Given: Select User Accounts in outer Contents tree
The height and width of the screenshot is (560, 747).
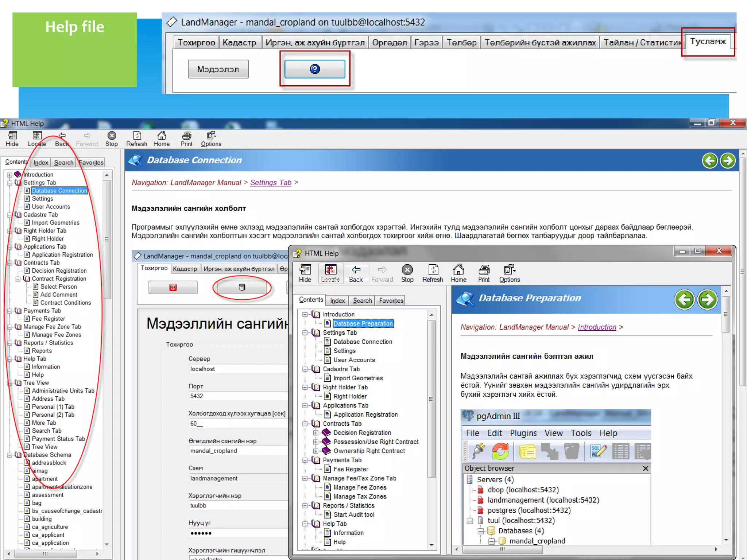Looking at the screenshot, I should point(51,207).
